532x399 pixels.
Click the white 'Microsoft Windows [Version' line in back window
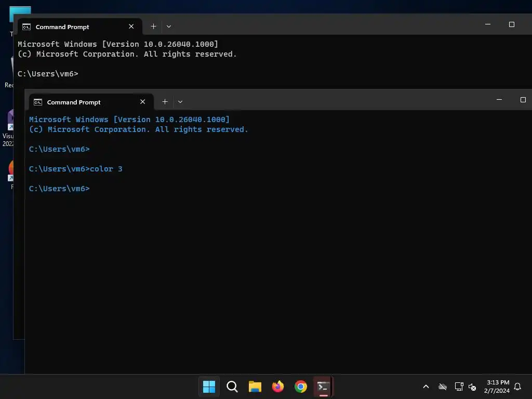pyautogui.click(x=118, y=44)
